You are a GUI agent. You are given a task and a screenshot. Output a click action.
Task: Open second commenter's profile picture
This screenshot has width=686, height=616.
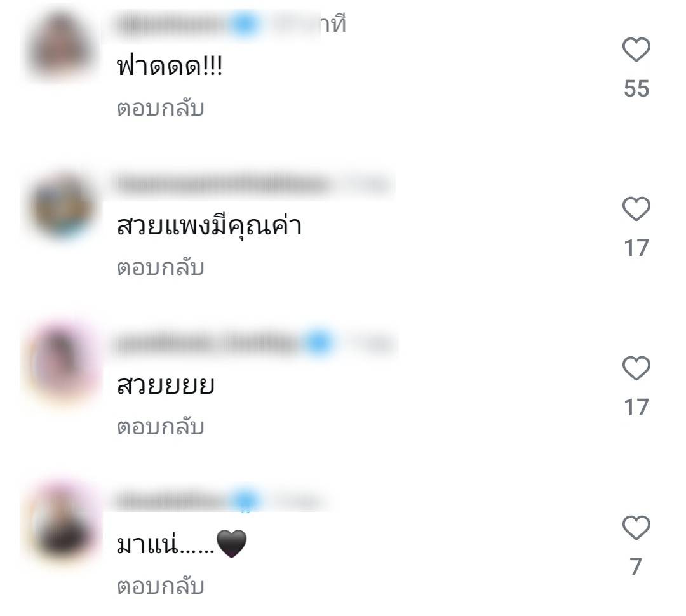[62, 206]
